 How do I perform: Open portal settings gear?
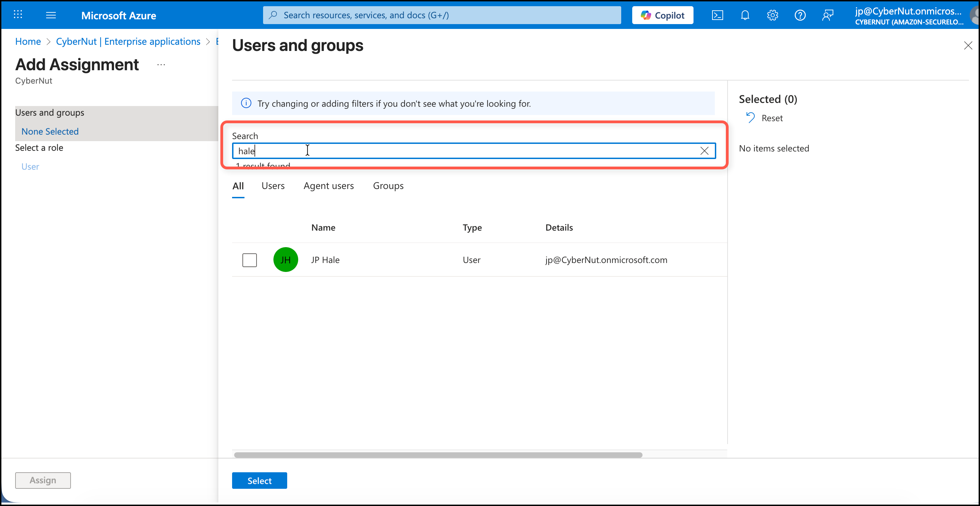click(x=772, y=15)
